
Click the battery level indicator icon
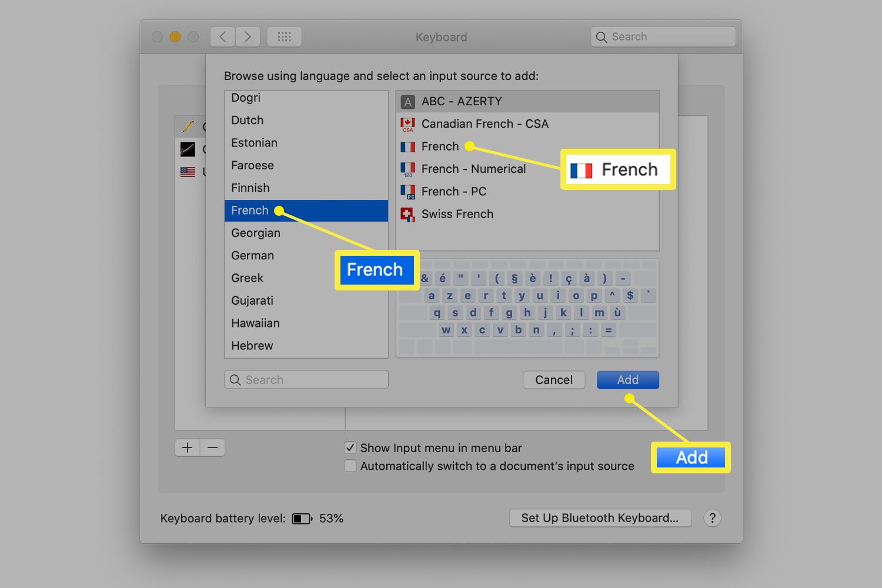click(302, 519)
